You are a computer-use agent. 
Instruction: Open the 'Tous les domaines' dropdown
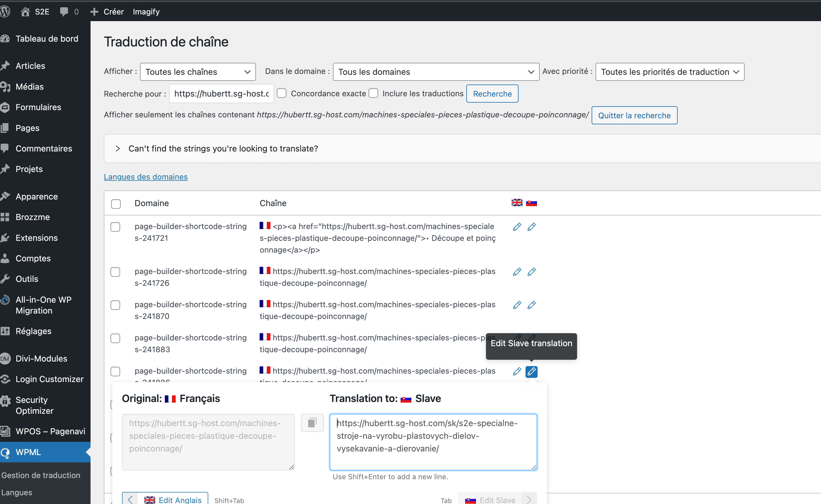(436, 72)
